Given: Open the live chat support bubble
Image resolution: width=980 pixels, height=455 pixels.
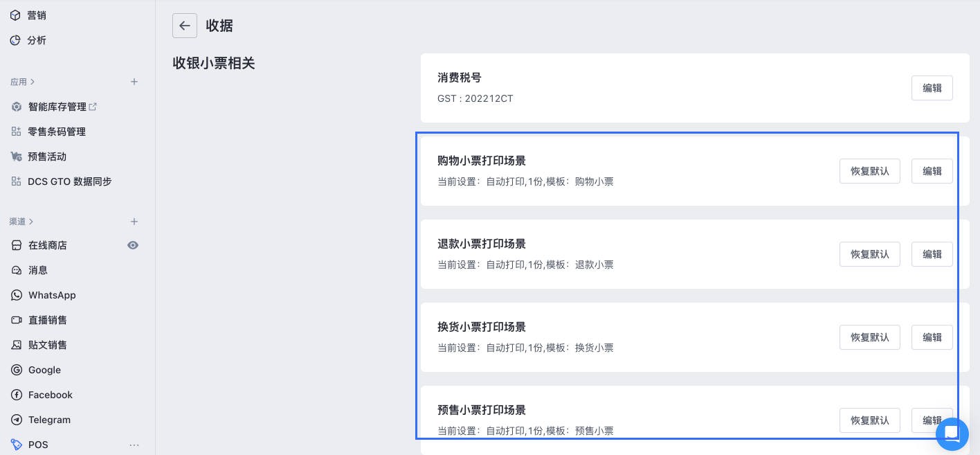Looking at the screenshot, I should click(x=952, y=434).
